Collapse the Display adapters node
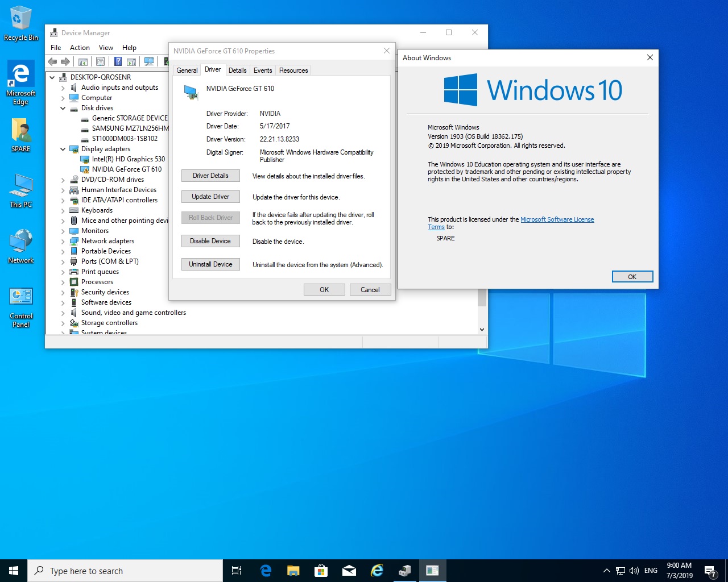Image resolution: width=728 pixels, height=582 pixels. [63, 149]
